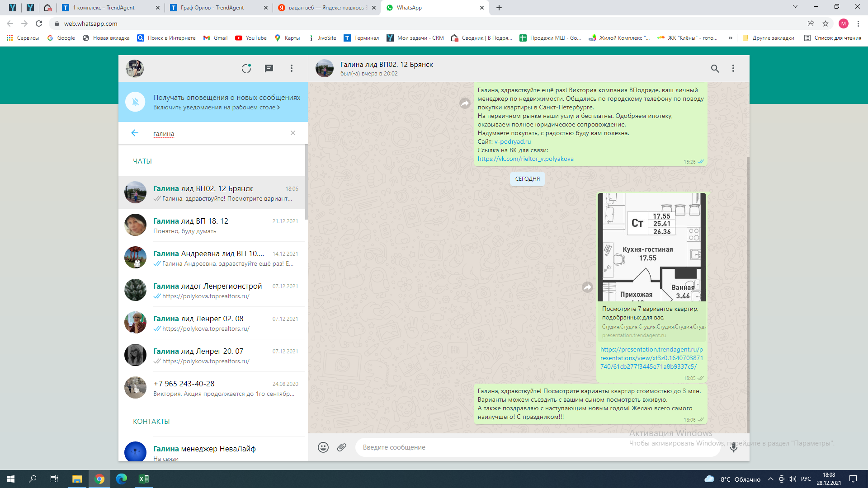The height and width of the screenshot is (488, 868).
Task: Open the v-podryad.ru site link
Action: click(513, 141)
